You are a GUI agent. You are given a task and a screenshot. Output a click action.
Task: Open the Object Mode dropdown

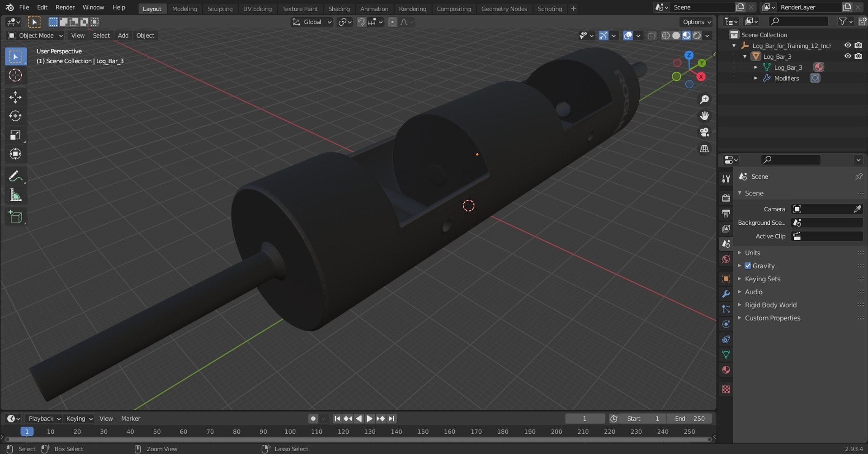click(x=36, y=35)
